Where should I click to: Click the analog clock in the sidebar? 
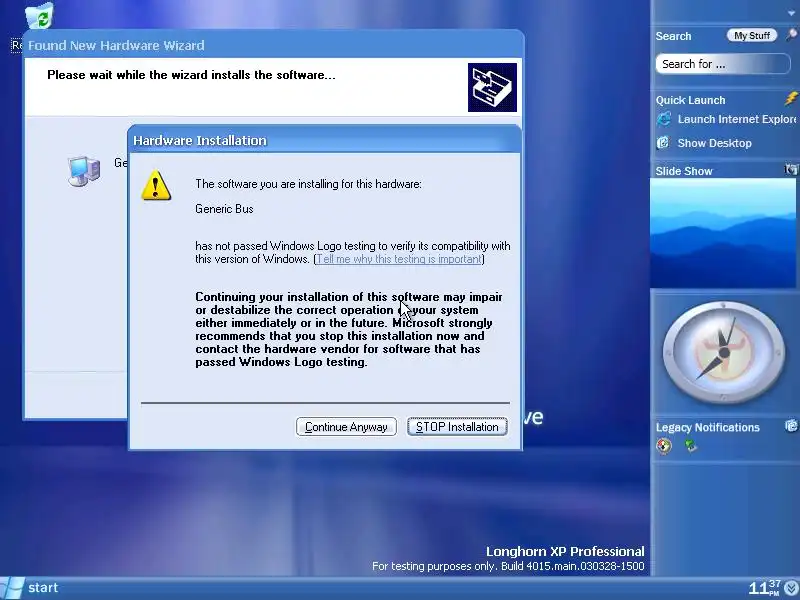click(723, 353)
